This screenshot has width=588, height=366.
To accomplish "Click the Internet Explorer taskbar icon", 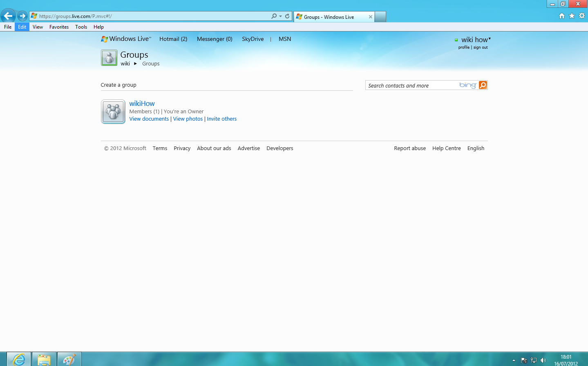I will [19, 359].
